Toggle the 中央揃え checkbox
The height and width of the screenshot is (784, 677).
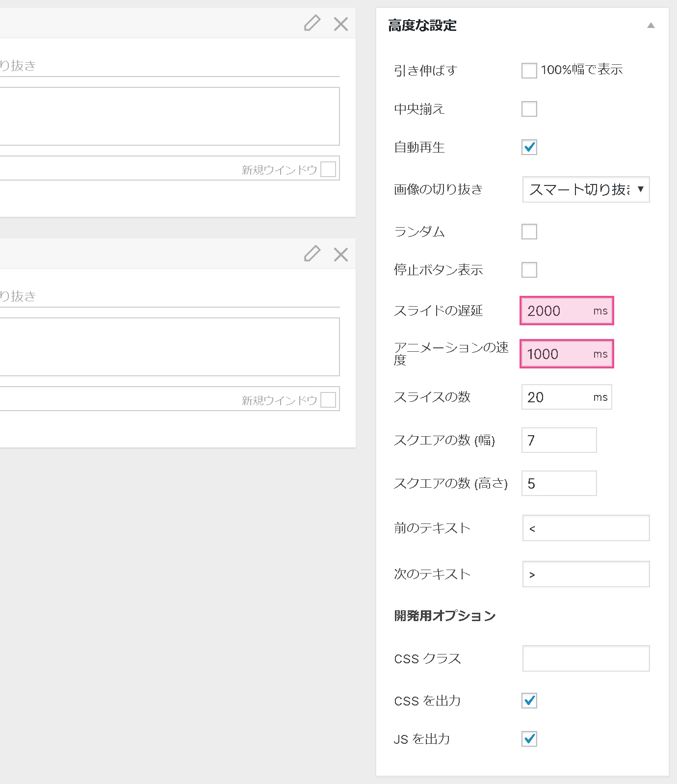529,109
